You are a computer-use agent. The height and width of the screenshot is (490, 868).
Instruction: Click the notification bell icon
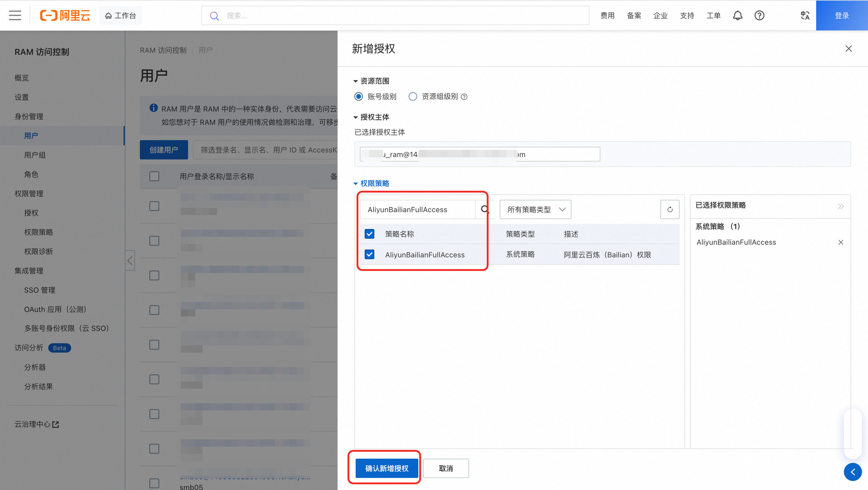coord(737,15)
